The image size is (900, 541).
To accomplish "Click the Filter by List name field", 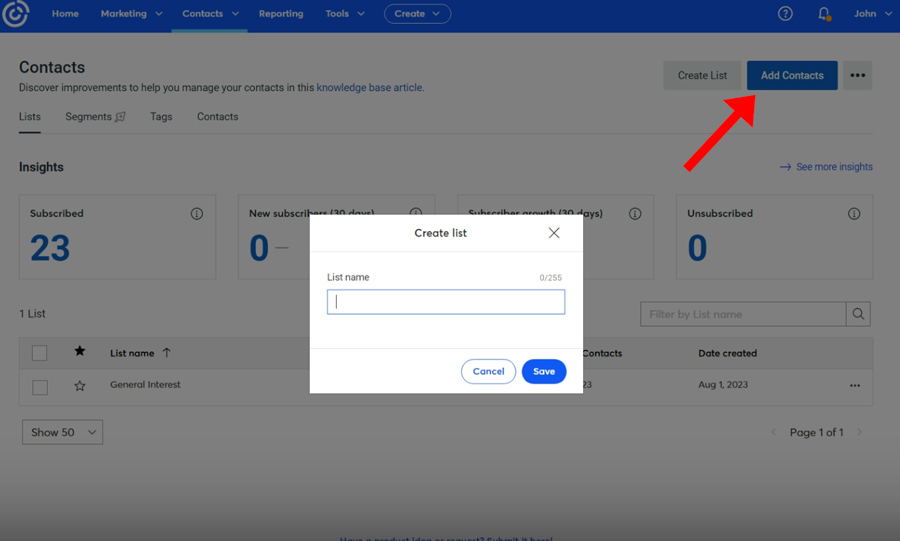I will [743, 314].
